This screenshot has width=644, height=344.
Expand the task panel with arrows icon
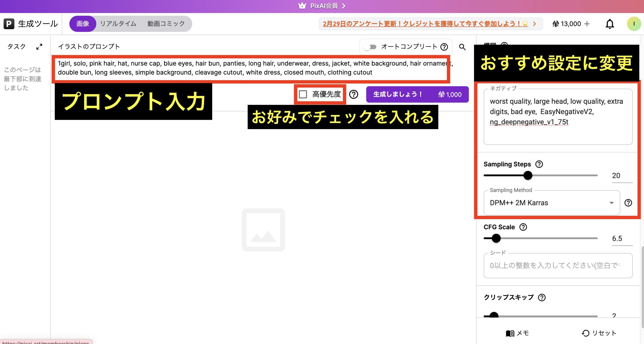click(x=39, y=47)
